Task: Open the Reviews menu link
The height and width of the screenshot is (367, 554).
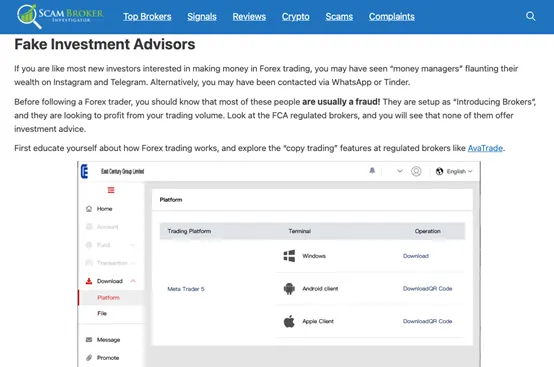Action: pyautogui.click(x=249, y=17)
